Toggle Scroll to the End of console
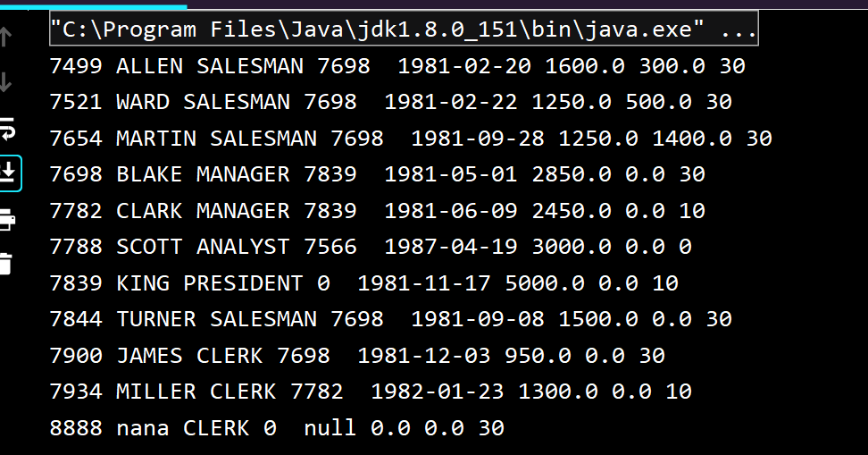The height and width of the screenshot is (455, 868). [x=8, y=173]
